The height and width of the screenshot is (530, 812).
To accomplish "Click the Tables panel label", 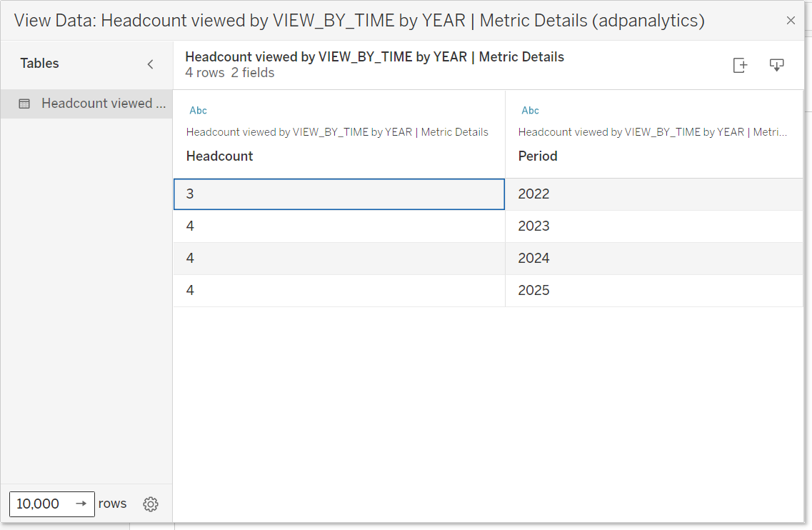I will tap(39, 64).
